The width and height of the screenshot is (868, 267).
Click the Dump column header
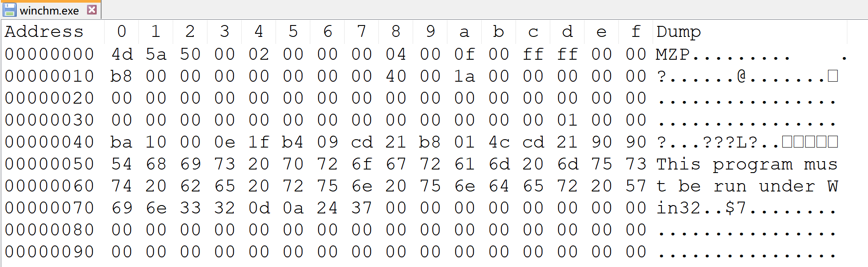click(x=679, y=32)
